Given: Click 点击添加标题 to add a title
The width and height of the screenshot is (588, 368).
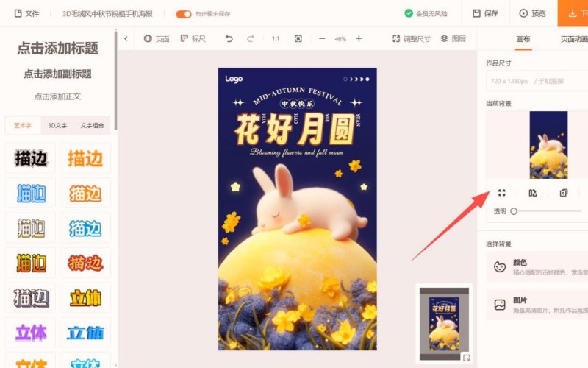Looking at the screenshot, I should (x=58, y=48).
